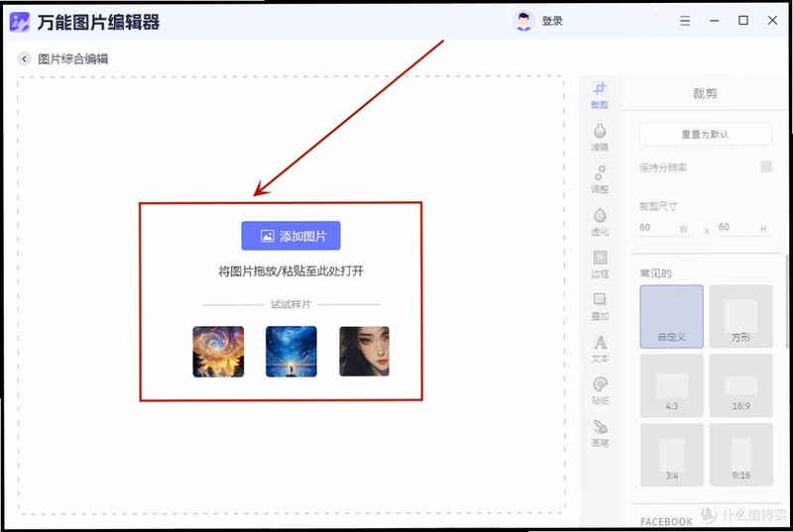Screen dimensions: 793x532
Task: Select the 虚化 blur tool
Action: tap(600, 222)
